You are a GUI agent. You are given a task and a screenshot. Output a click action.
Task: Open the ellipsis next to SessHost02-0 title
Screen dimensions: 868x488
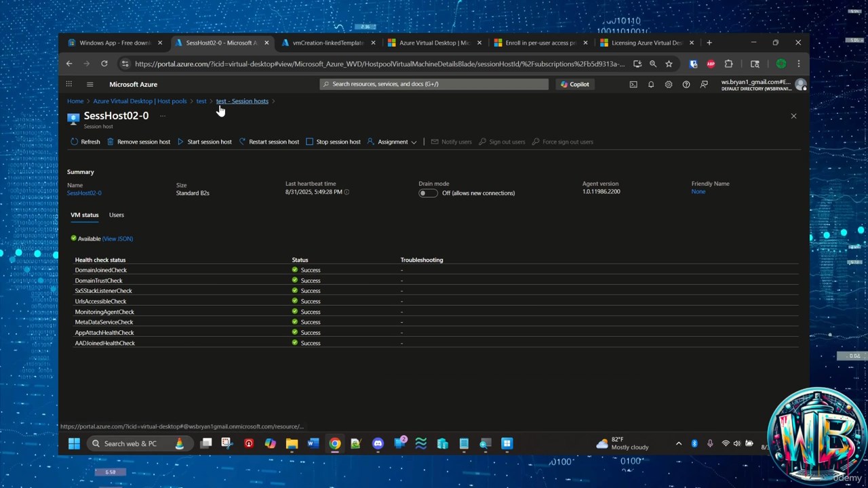pyautogui.click(x=163, y=116)
